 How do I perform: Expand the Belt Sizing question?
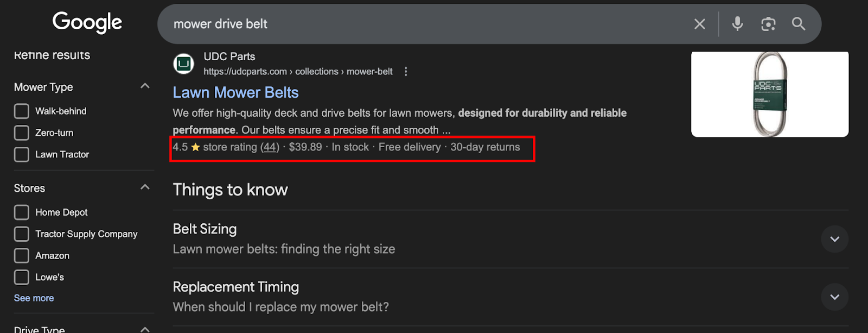[834, 239]
